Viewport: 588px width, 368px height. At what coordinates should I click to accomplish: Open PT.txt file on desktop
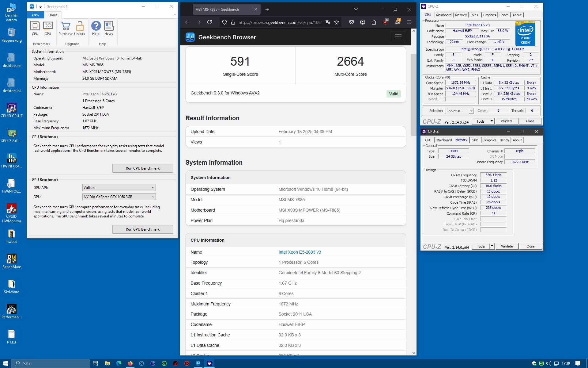12,337
